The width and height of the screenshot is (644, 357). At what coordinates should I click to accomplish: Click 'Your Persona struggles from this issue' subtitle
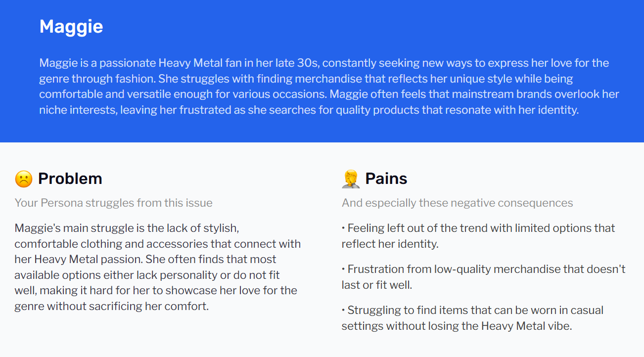114,203
